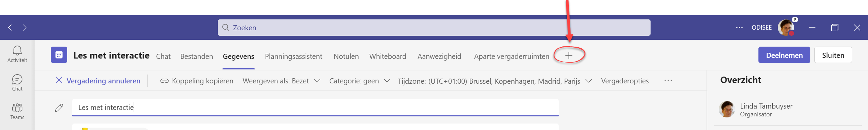Switch to the Aparte vergaderruimten tab

512,56
